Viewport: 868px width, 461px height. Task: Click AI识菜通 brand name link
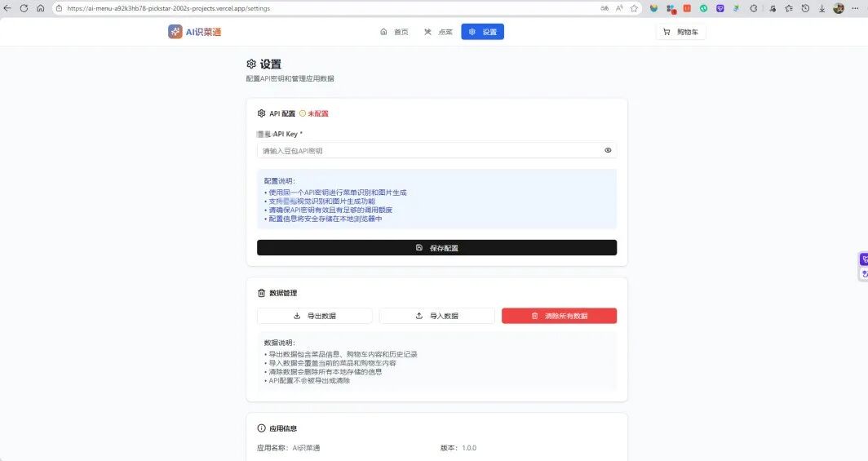click(x=203, y=32)
